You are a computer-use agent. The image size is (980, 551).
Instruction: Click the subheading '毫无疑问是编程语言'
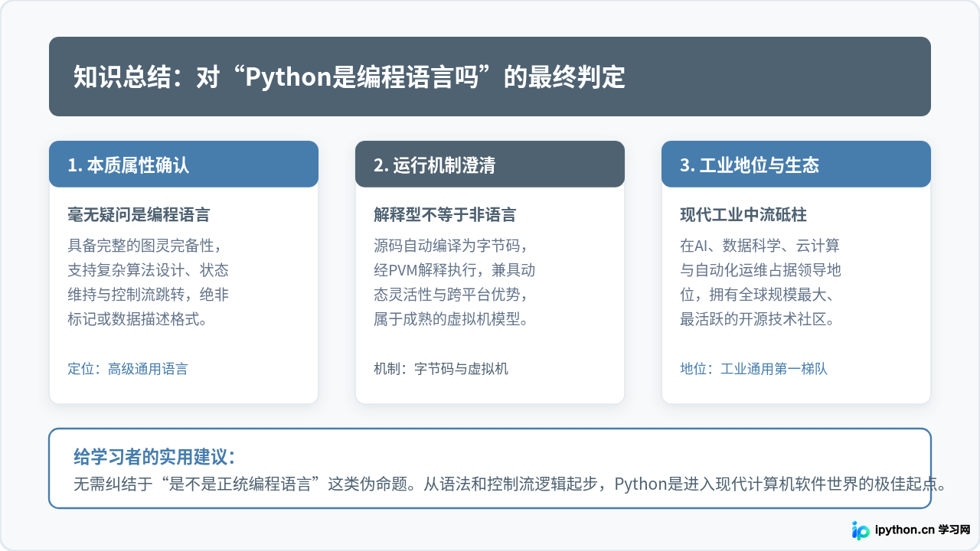pos(139,215)
